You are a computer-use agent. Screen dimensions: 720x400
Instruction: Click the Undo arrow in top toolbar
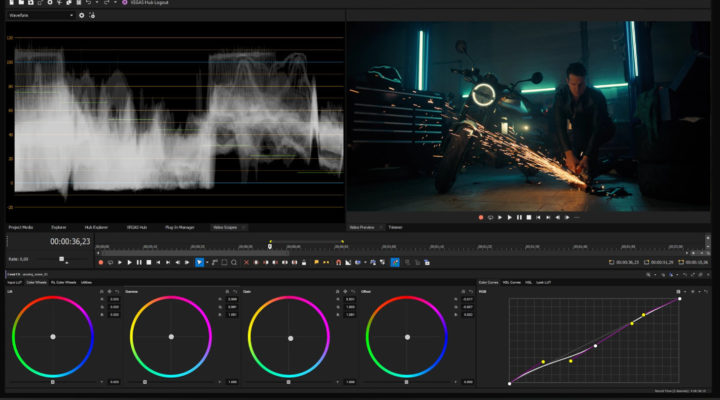88,3
